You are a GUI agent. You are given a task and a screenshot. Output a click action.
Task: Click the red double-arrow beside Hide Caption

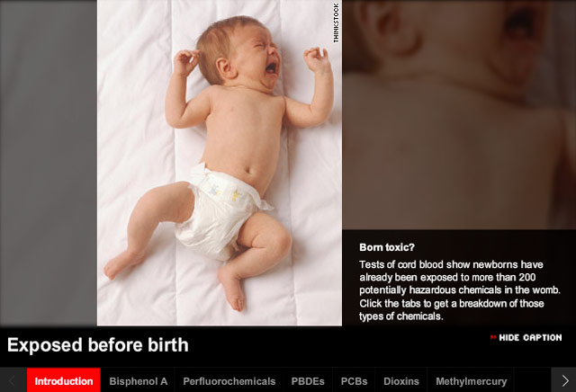point(493,337)
